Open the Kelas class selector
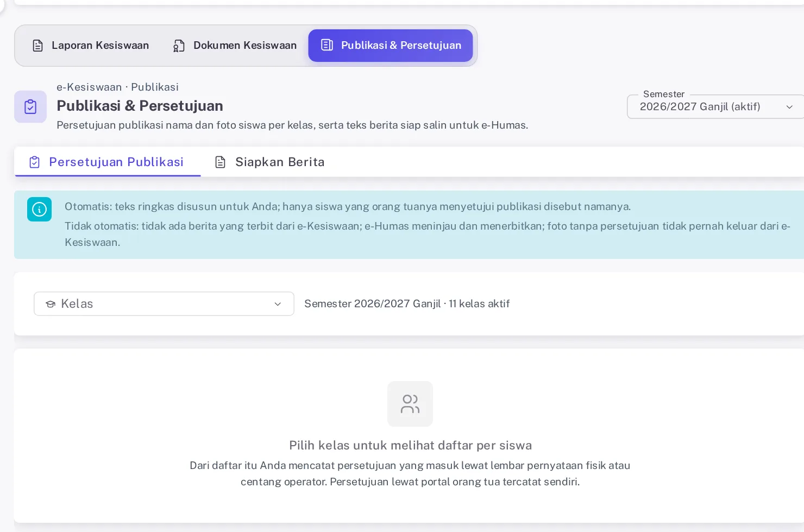The image size is (804, 532). click(164, 304)
